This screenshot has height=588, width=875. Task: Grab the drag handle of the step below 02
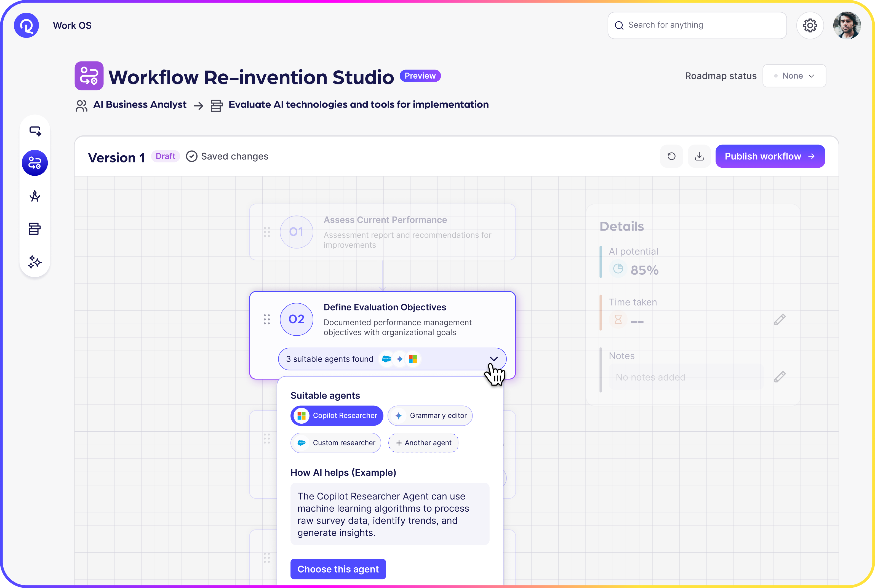tap(267, 439)
